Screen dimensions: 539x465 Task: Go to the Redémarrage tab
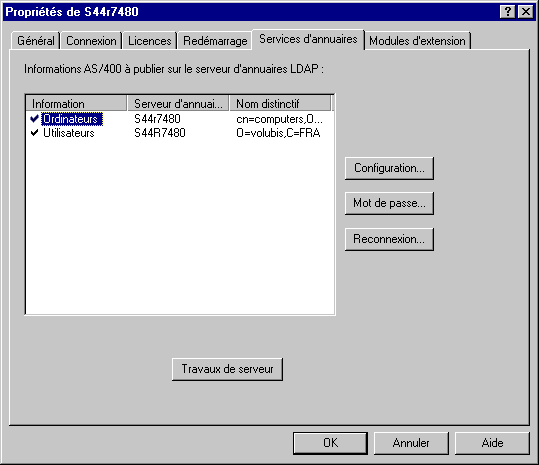[215, 41]
